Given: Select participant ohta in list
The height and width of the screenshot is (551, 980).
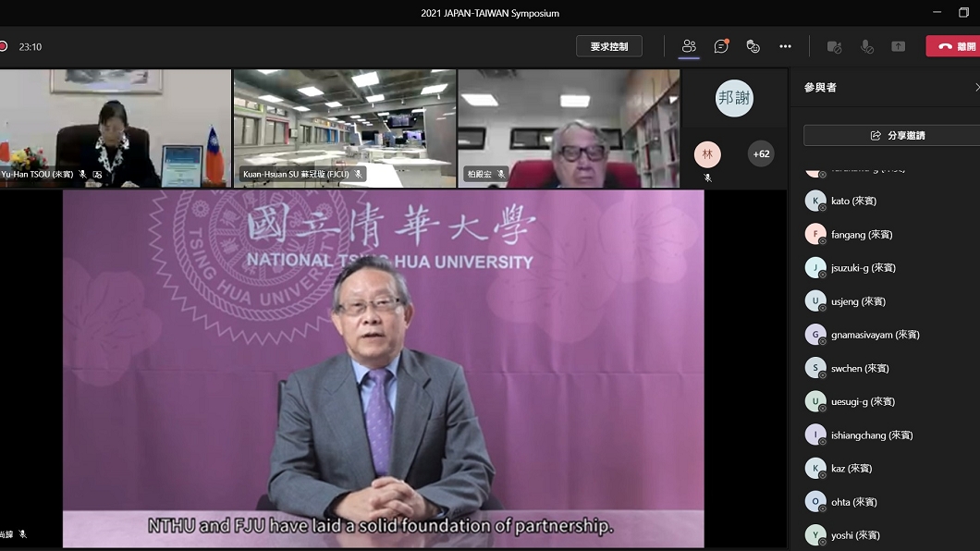Looking at the screenshot, I should tap(891, 502).
